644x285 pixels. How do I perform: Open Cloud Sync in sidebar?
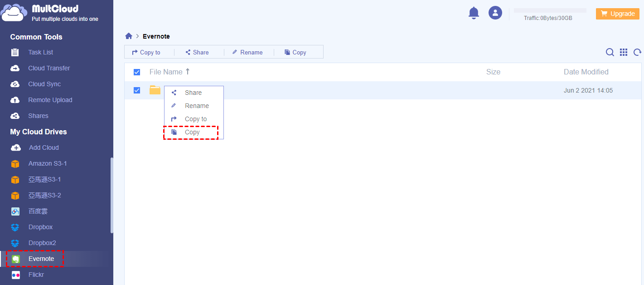(x=44, y=84)
